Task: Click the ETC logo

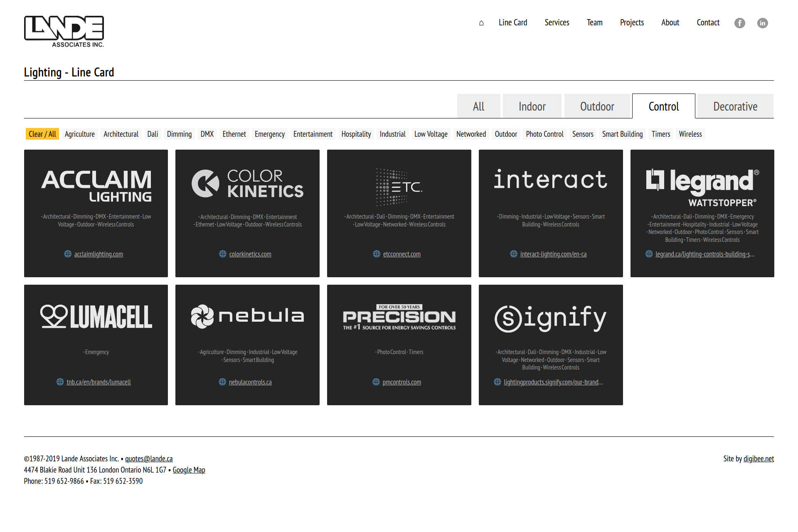Action: coord(399,187)
